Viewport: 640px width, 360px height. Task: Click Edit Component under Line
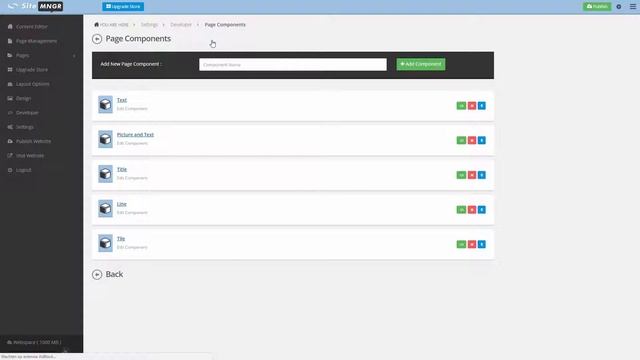[132, 213]
